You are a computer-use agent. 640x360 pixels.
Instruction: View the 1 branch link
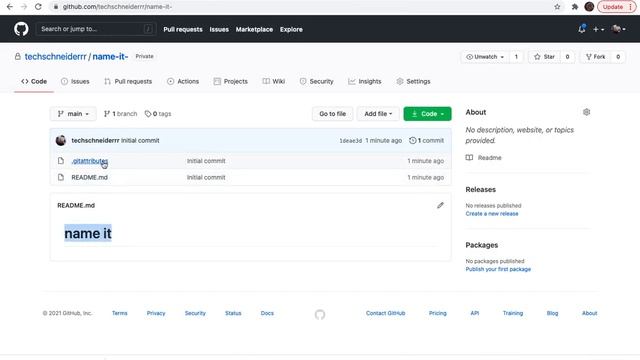120,114
